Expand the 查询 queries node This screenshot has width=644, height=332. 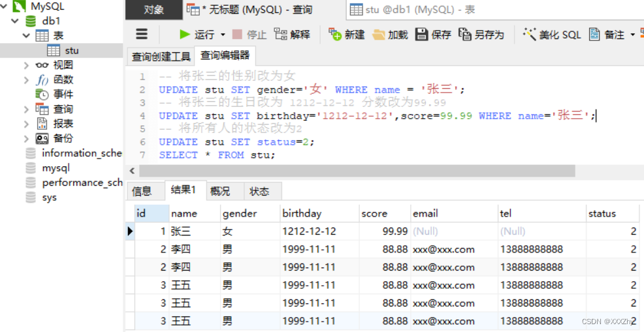[x=26, y=109]
